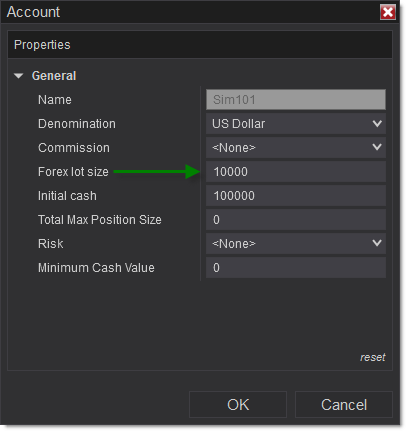The image size is (406, 431).
Task: Click the General section heading
Action: pyautogui.click(x=54, y=76)
